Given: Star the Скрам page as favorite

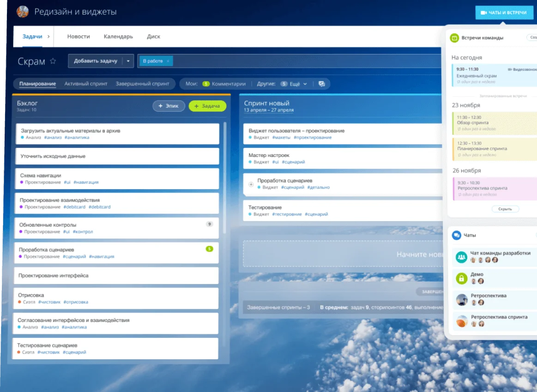Looking at the screenshot, I should click(x=53, y=61).
